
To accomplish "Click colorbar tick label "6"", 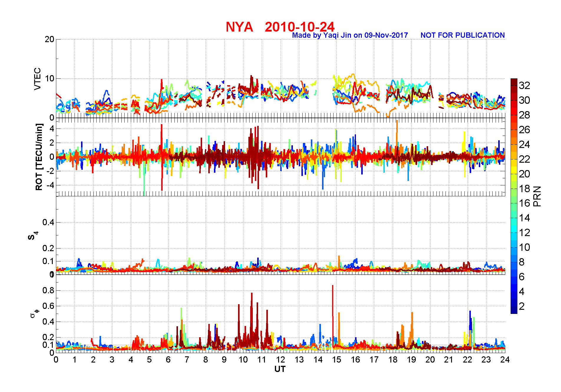I will coord(522,277).
